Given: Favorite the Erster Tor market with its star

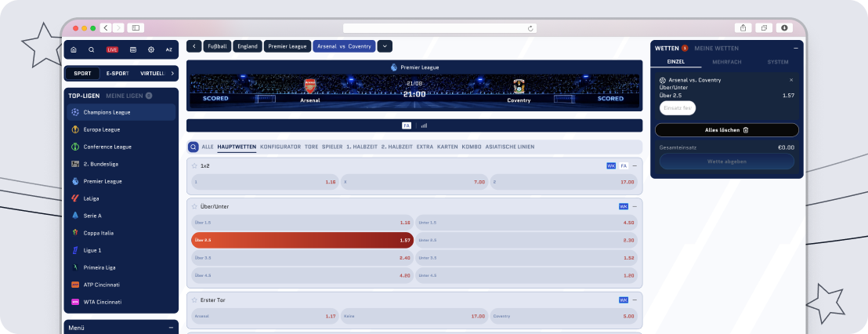Looking at the screenshot, I should click(x=194, y=300).
